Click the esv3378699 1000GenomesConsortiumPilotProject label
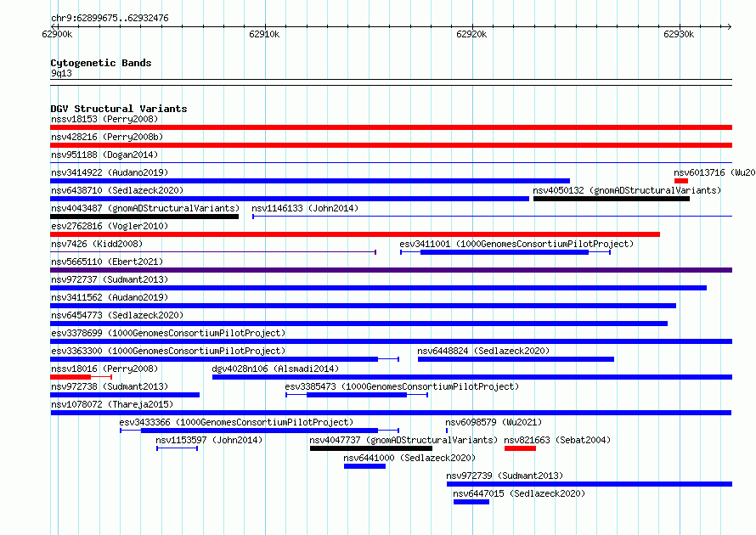 pyautogui.click(x=168, y=333)
